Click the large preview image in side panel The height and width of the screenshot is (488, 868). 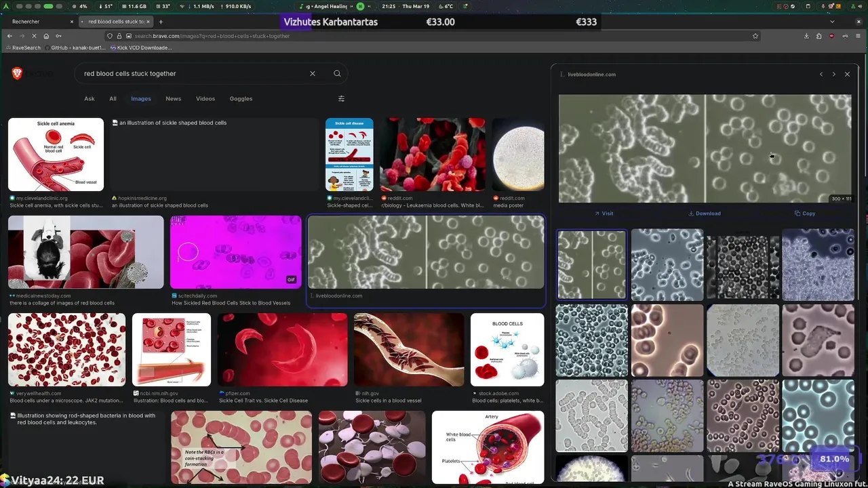(705, 148)
